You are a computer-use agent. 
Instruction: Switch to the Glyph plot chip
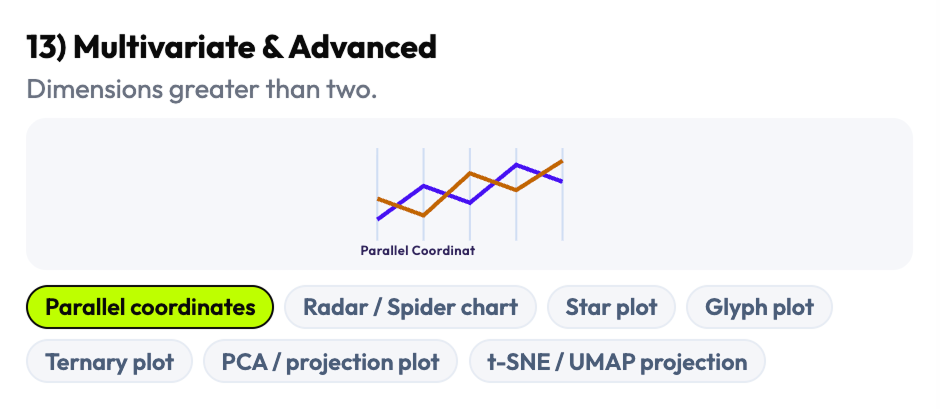click(759, 307)
